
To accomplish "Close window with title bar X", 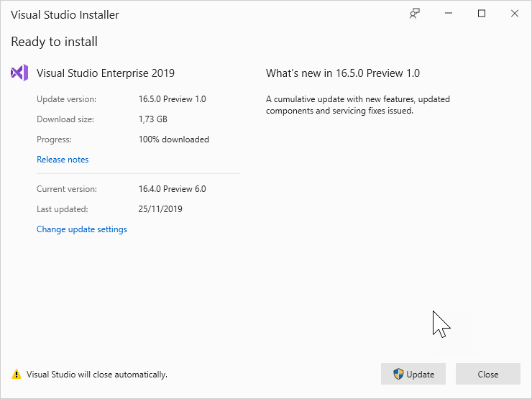I will (x=515, y=14).
